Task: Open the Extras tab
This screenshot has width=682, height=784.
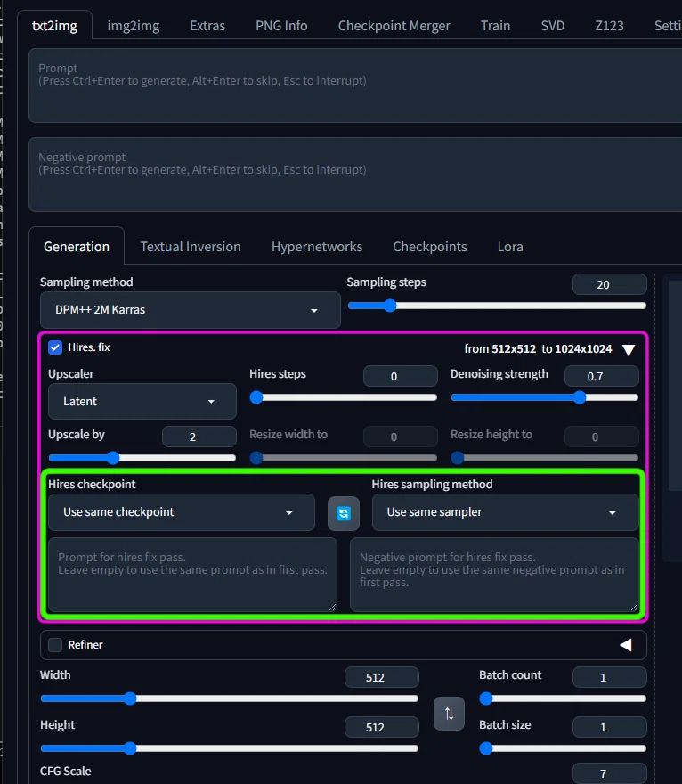Action: pyautogui.click(x=207, y=26)
